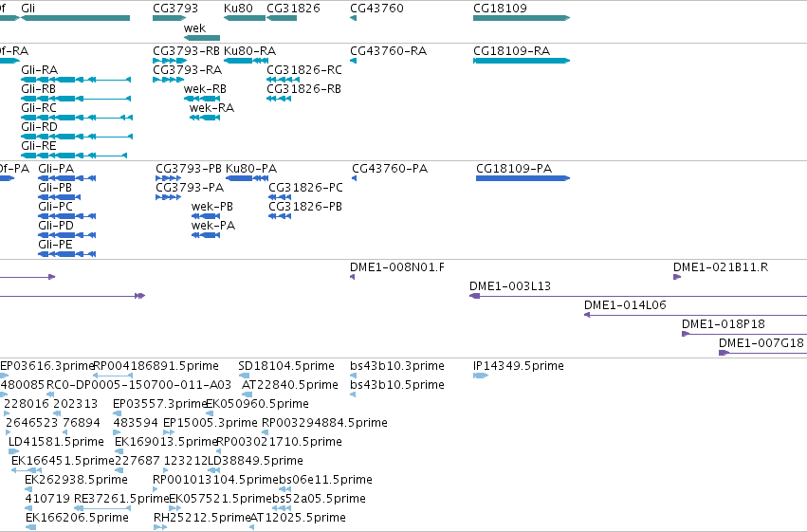Select protein Gli-PB

[x=59, y=197]
